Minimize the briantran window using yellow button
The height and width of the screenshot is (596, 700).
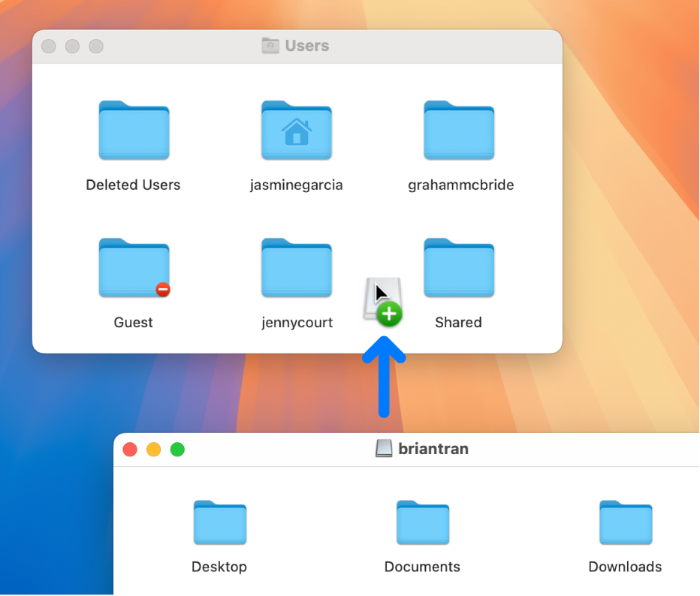tap(153, 450)
